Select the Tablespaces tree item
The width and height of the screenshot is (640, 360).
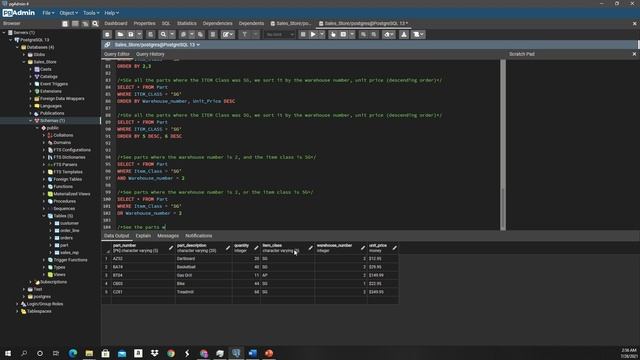pos(39,311)
